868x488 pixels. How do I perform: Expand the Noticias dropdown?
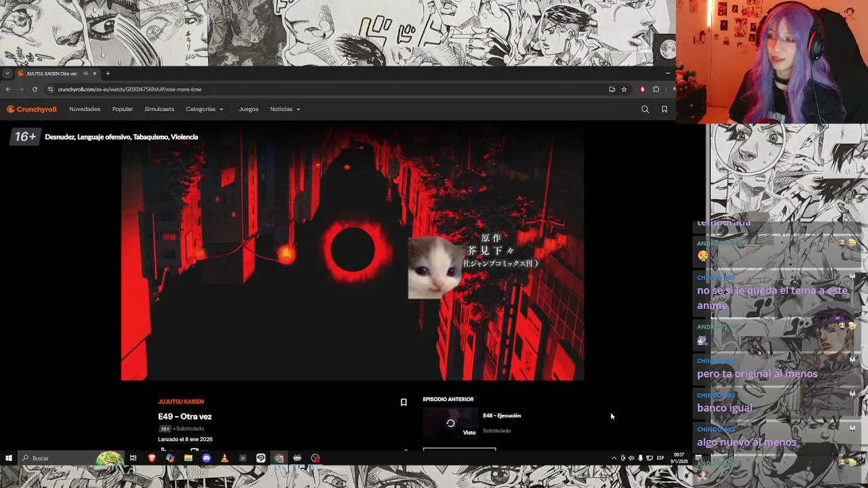[285, 109]
